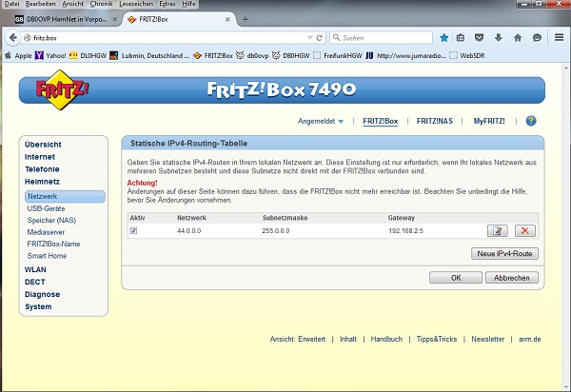Open the Bearbeiten menu

[x=40, y=4]
